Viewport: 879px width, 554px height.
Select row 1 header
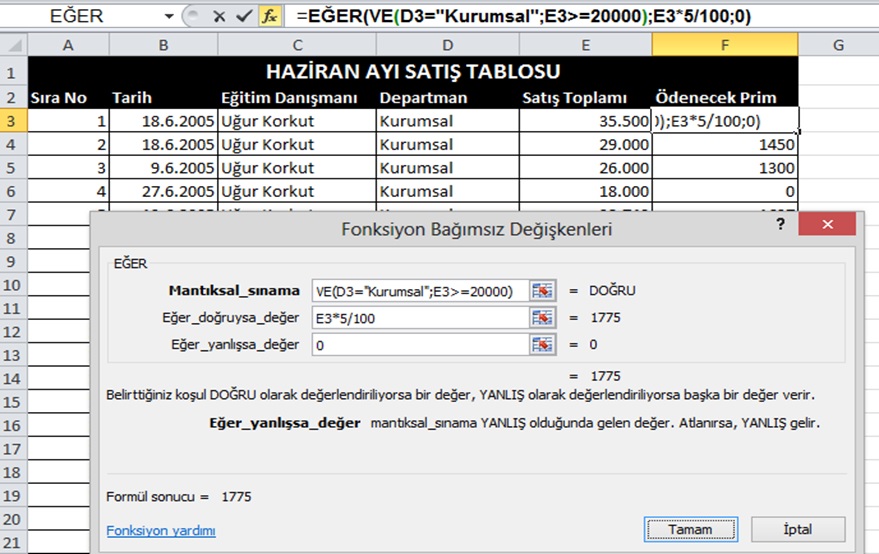(x=13, y=73)
